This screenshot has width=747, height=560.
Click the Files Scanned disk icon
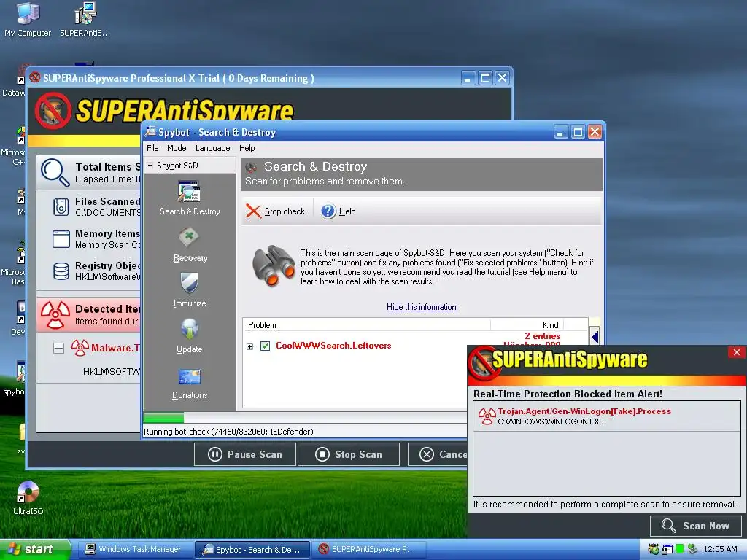pos(61,207)
